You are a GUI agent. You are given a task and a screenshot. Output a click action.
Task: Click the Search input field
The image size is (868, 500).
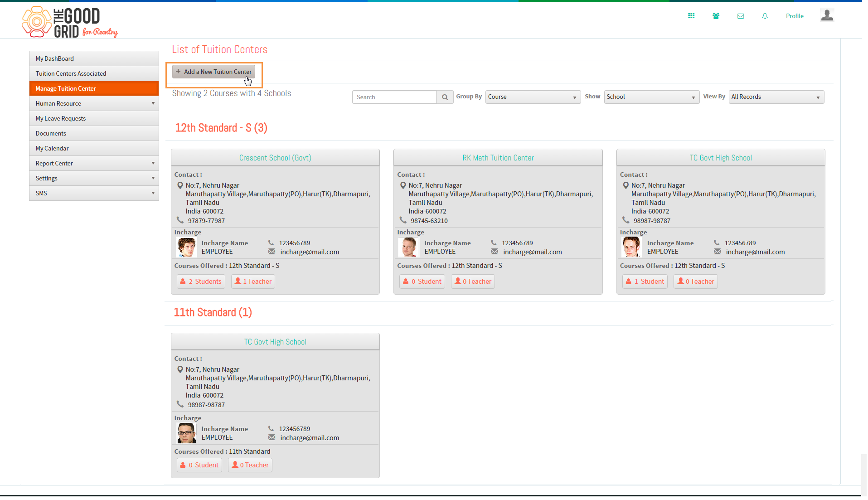pos(394,97)
